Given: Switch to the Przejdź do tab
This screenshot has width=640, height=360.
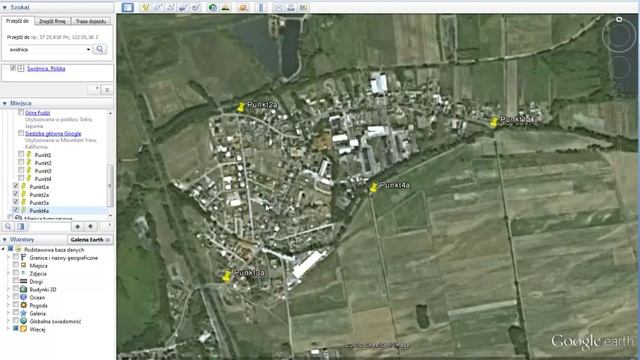Looking at the screenshot, I should tap(18, 21).
